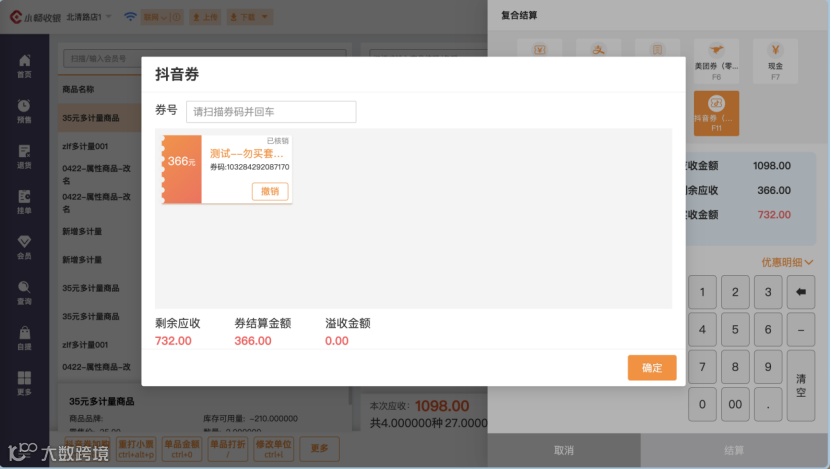Click the 上传 upload button

[x=205, y=17]
